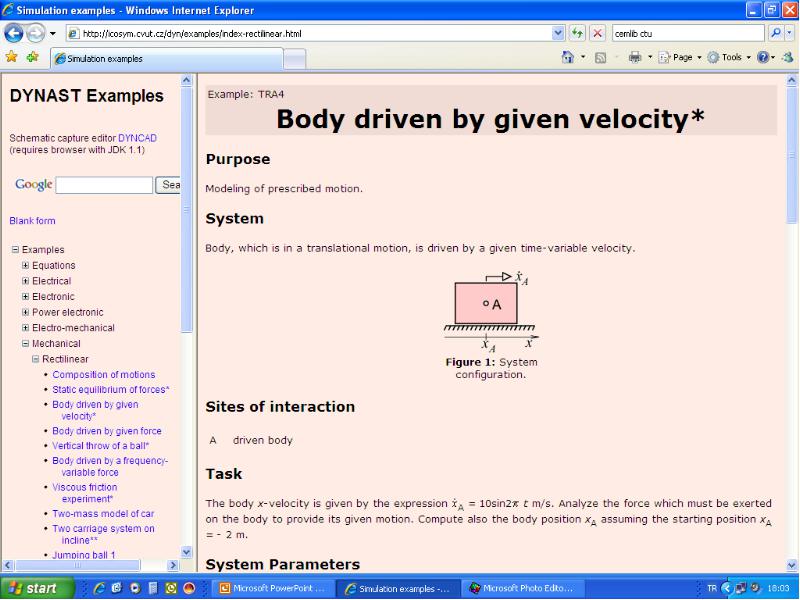Click the address bar URL field
800x600 pixels.
point(309,34)
